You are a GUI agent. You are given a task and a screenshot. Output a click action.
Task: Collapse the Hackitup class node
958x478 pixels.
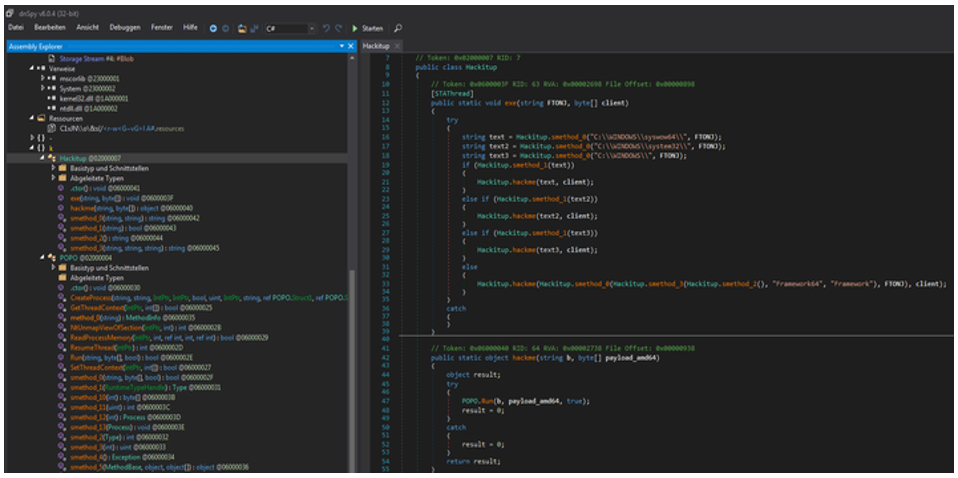point(42,157)
